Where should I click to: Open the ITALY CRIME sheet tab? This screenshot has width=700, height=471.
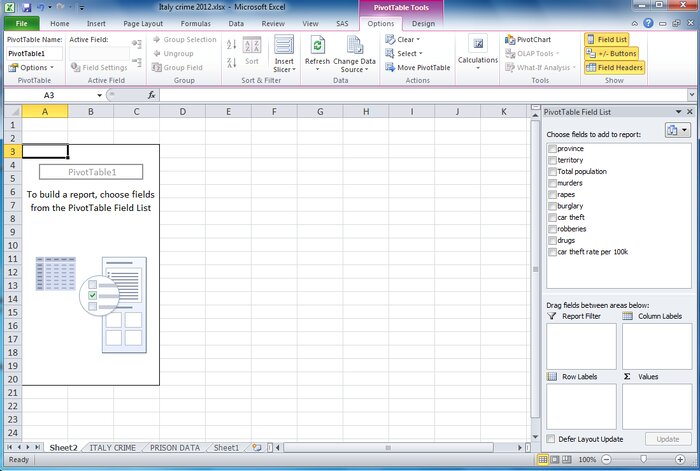point(111,448)
